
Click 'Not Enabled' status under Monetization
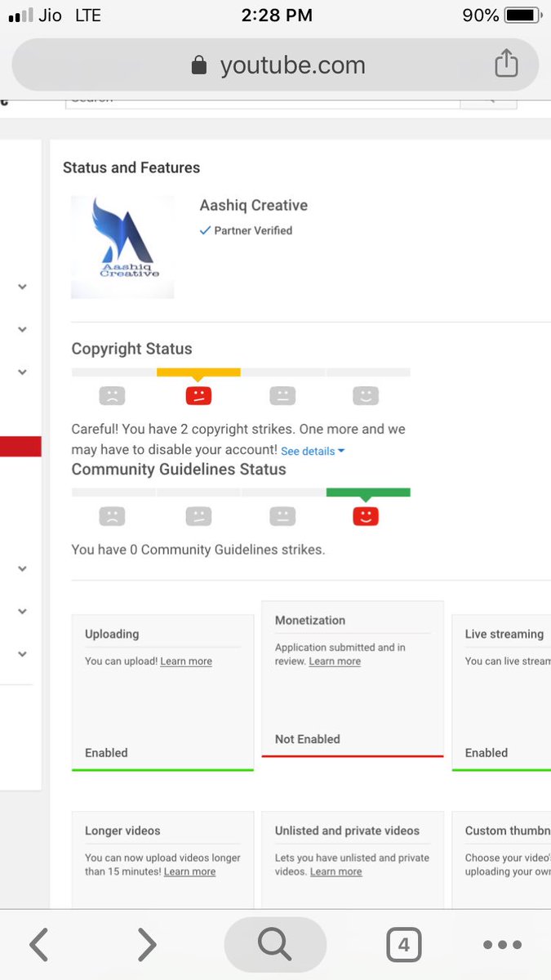coord(308,739)
